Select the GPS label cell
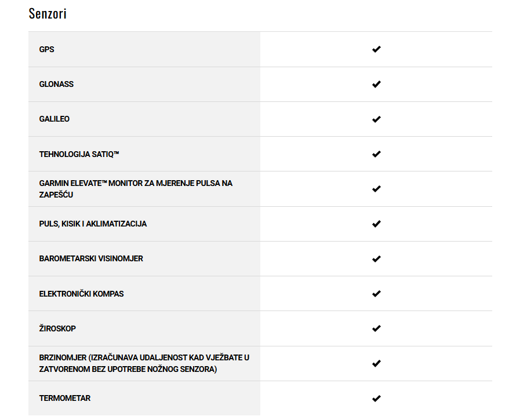Image resolution: width=509 pixels, height=420 pixels. pyautogui.click(x=144, y=49)
